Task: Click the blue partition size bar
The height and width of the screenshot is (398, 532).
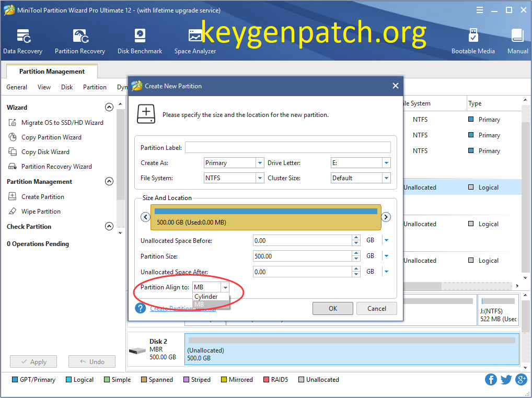Action: point(265,211)
